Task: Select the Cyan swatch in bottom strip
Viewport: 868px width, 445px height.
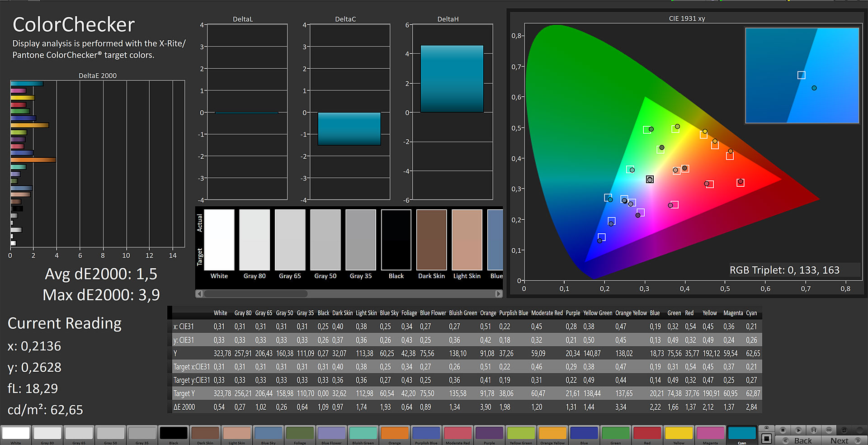Action: point(742,434)
